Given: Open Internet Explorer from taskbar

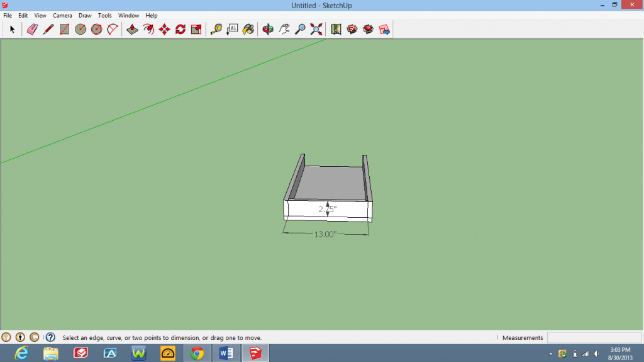Looking at the screenshot, I should pos(21,353).
